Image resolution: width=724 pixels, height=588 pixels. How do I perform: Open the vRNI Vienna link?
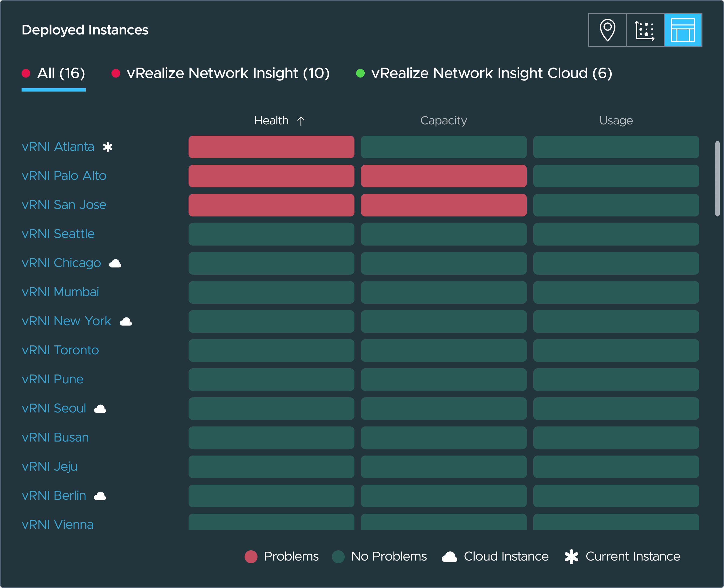(x=58, y=525)
